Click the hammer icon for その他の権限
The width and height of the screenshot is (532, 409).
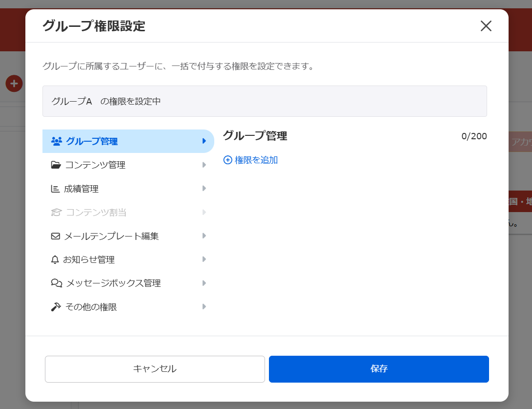point(56,307)
